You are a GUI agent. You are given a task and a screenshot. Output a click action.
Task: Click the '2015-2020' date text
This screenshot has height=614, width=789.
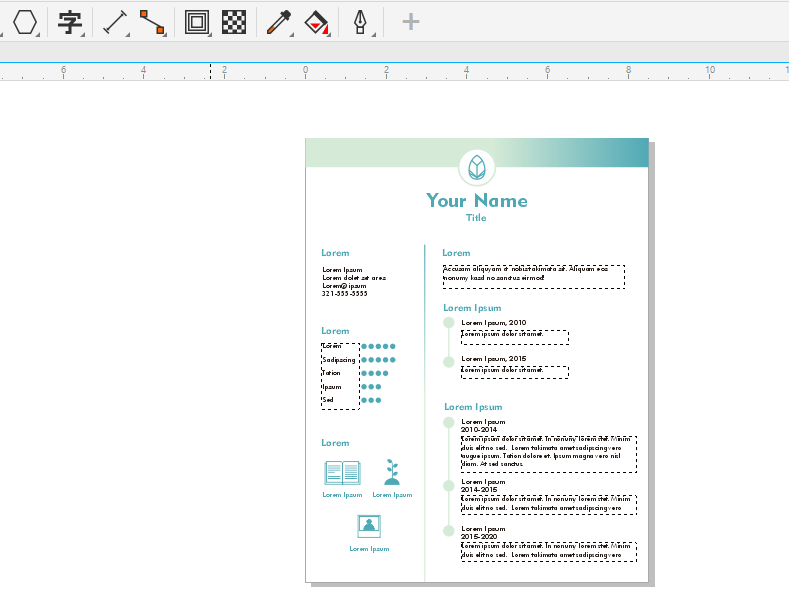(479, 536)
